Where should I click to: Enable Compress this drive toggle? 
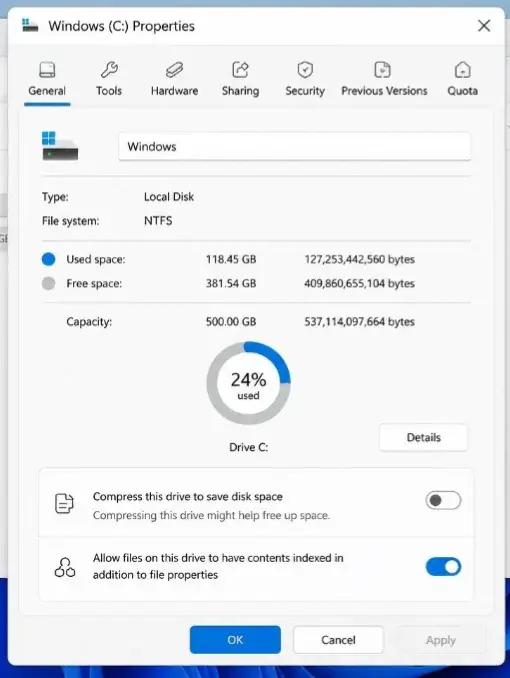[x=443, y=500]
